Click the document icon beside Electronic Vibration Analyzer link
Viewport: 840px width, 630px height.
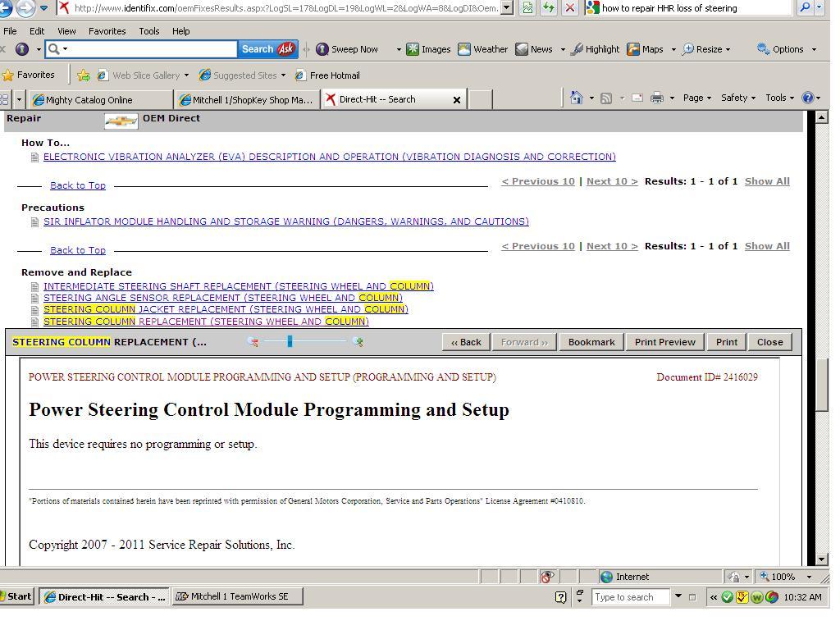click(34, 157)
